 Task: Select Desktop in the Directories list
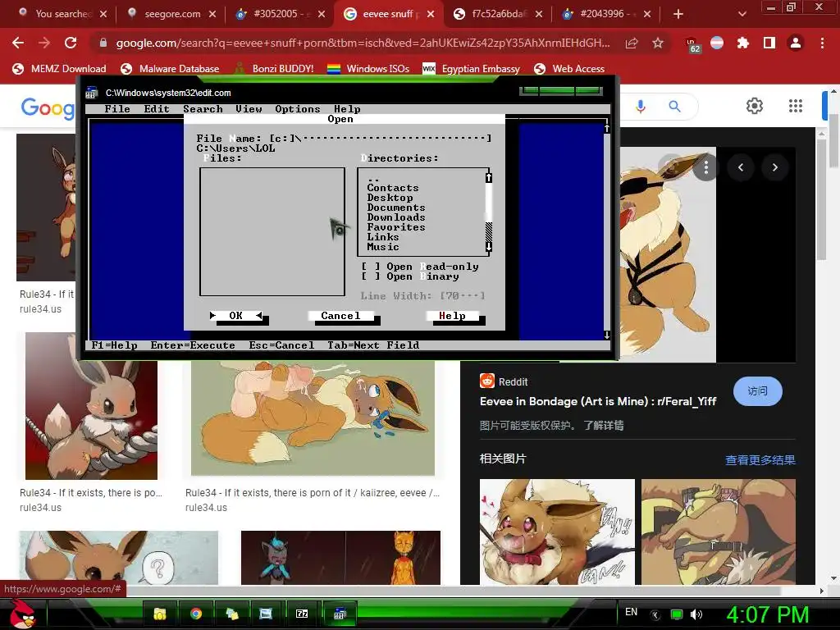tap(390, 198)
